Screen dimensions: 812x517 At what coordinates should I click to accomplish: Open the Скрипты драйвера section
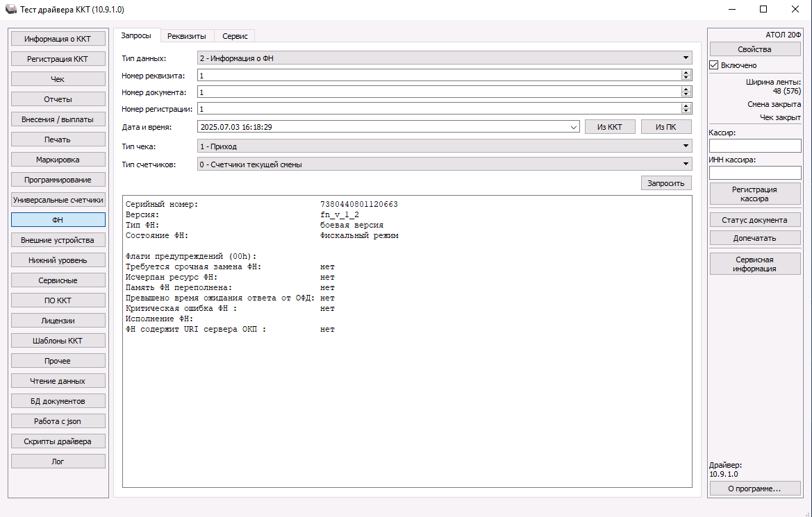point(58,441)
